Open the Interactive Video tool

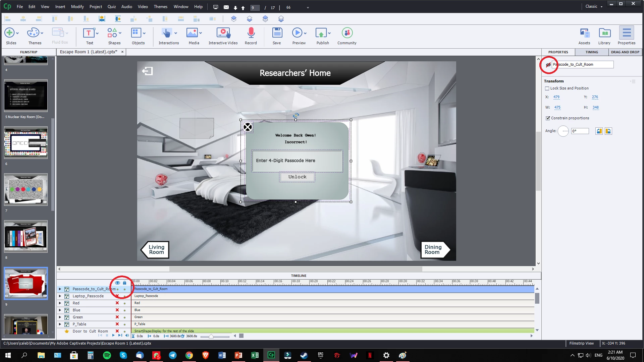coord(223,33)
